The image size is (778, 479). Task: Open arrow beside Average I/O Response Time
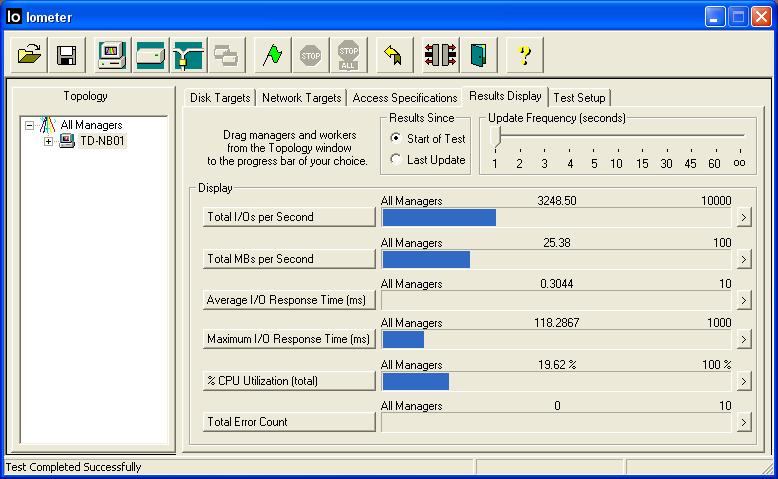(x=743, y=300)
